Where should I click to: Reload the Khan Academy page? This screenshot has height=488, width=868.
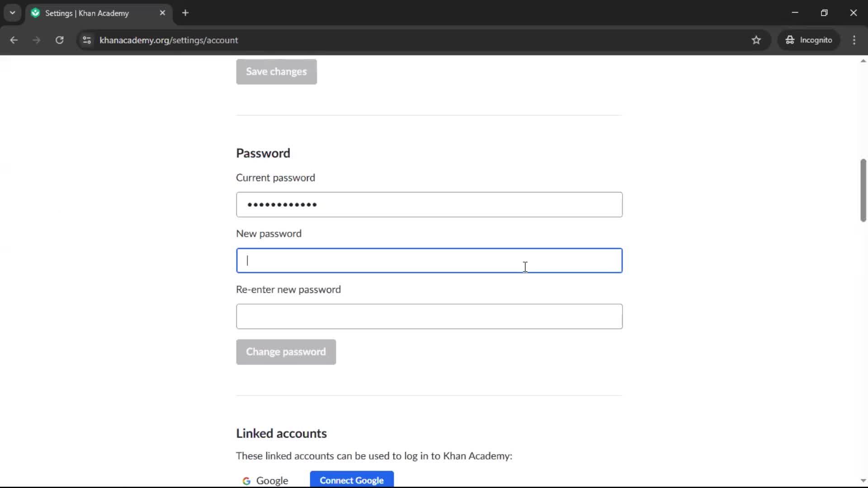tap(59, 40)
